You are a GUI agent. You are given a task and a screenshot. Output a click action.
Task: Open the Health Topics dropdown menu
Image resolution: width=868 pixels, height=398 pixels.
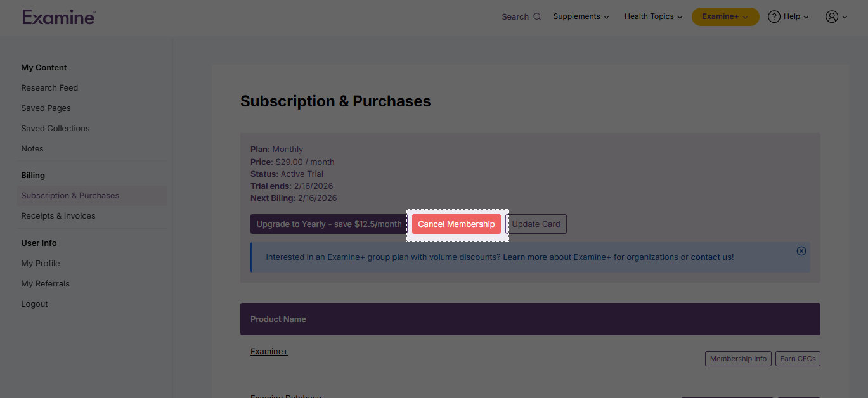[653, 17]
